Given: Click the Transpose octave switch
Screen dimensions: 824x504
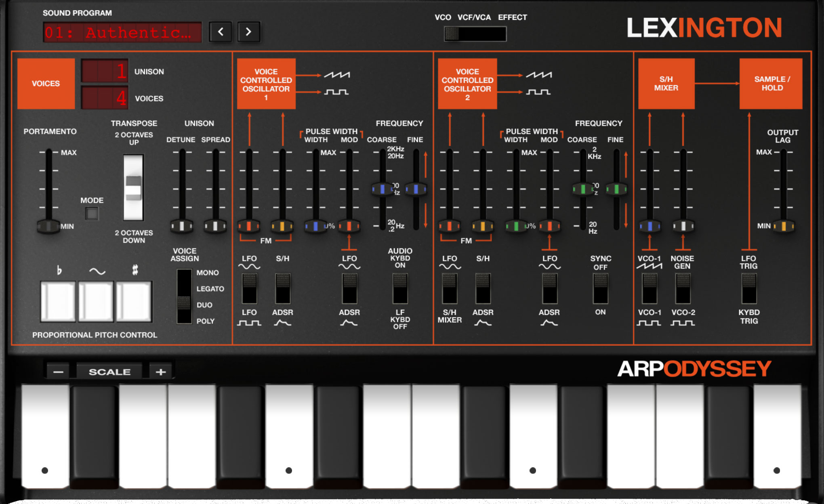Looking at the screenshot, I should 133,188.
